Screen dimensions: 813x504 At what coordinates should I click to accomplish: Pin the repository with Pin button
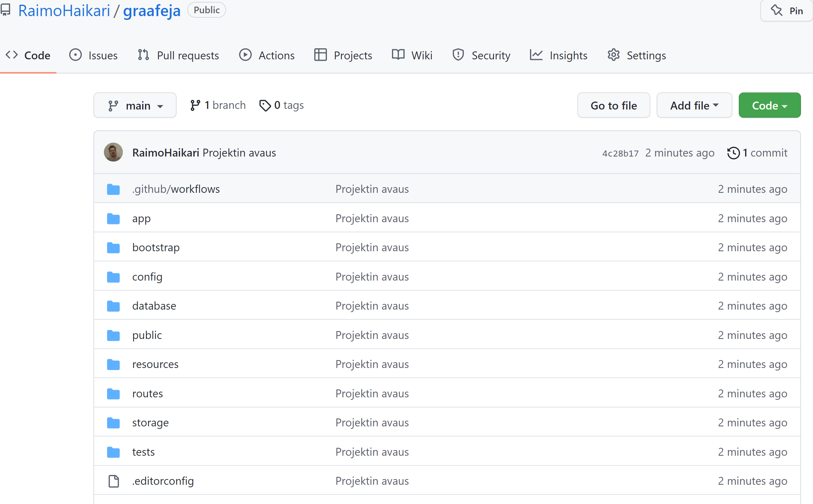pos(786,11)
